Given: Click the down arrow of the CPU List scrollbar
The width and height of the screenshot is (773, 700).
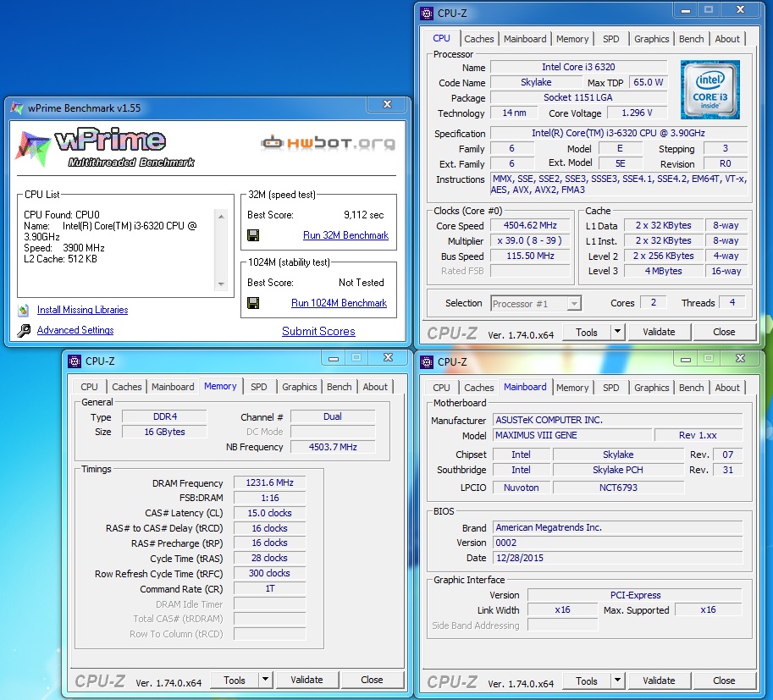Looking at the screenshot, I should pyautogui.click(x=221, y=284).
